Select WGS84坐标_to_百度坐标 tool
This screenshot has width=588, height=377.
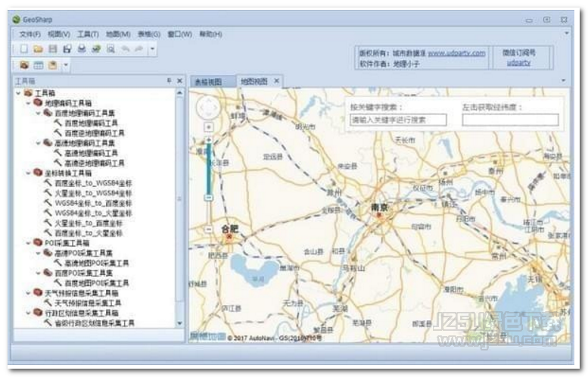pyautogui.click(x=93, y=203)
